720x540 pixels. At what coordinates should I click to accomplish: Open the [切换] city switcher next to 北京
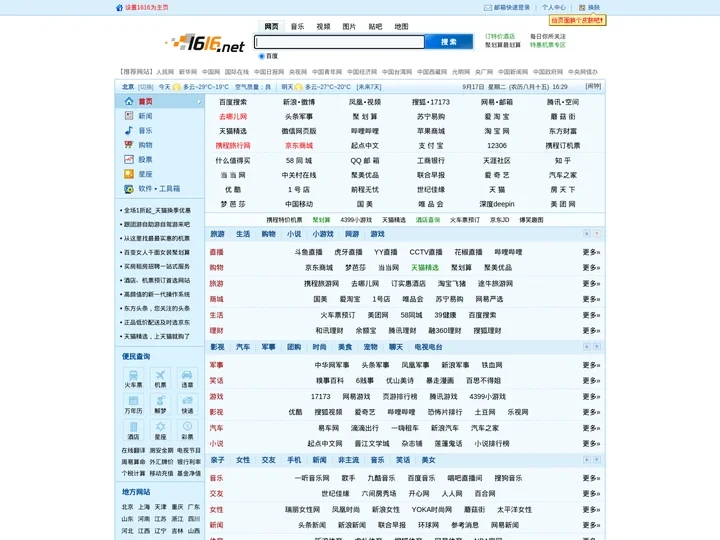click(146, 87)
